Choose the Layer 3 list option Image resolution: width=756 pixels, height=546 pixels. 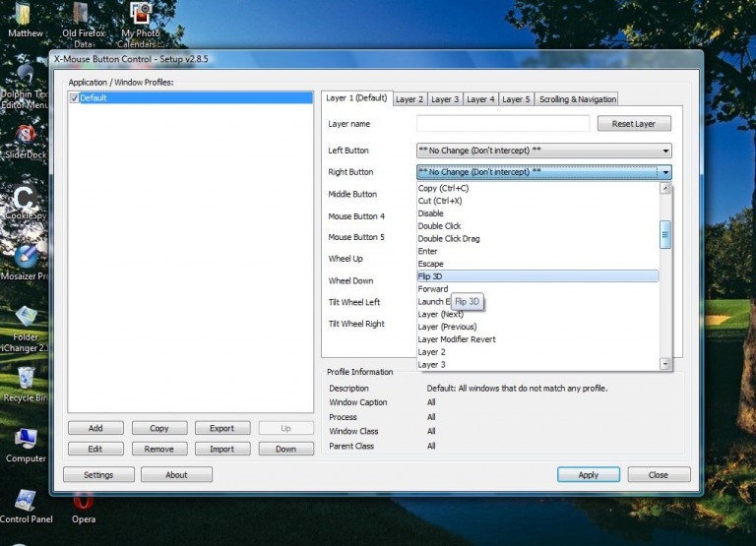point(537,364)
